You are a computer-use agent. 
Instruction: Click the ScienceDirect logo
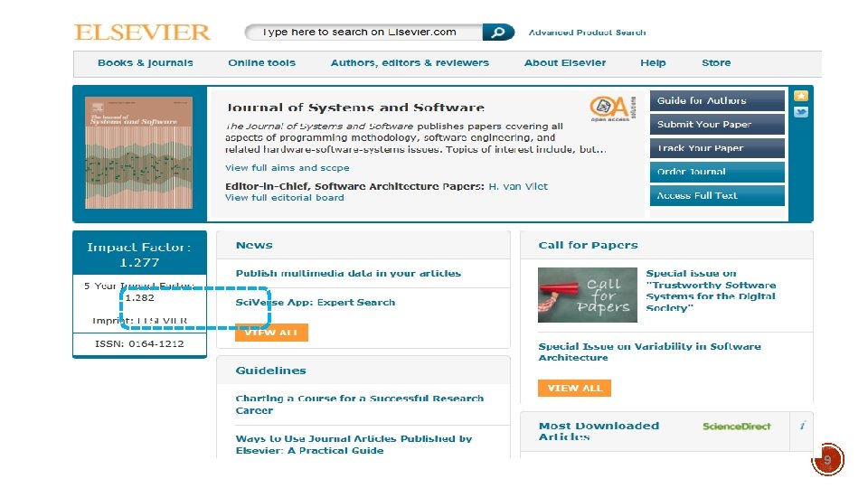coord(736,426)
